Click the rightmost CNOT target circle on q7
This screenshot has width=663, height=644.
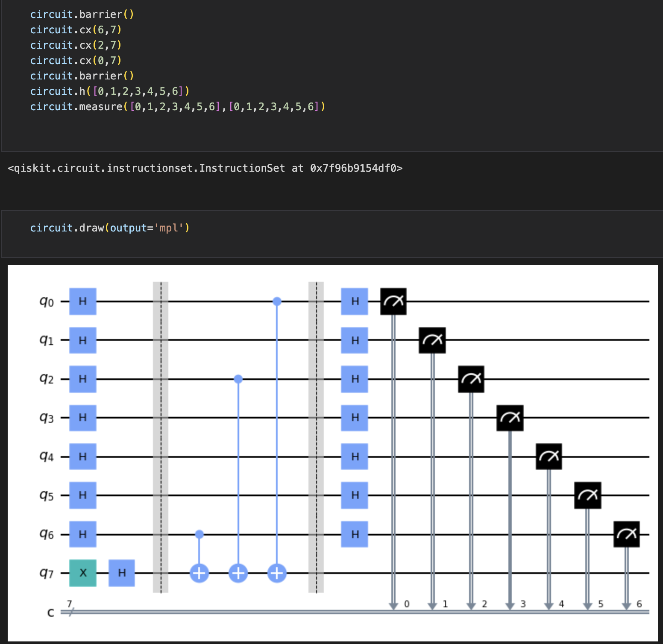277,573
